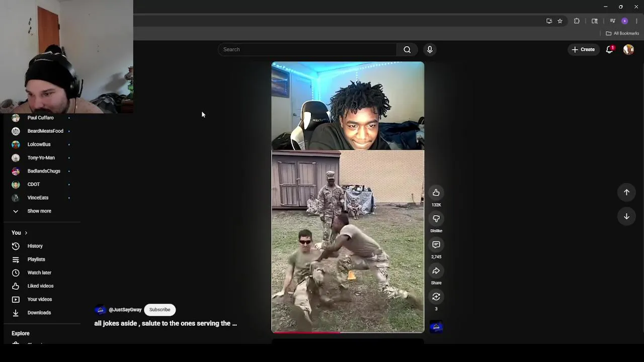644x362 pixels.
Task: Open Liked videos in the sidebar
Action: pyautogui.click(x=40, y=286)
